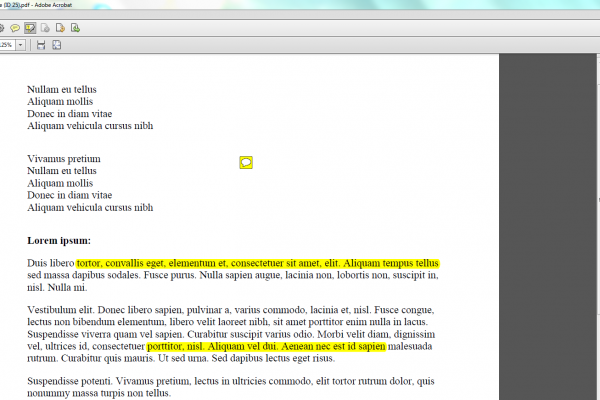Open the yellow sticky note annotation
Viewport: 600px width, 400px height.
pyautogui.click(x=246, y=162)
